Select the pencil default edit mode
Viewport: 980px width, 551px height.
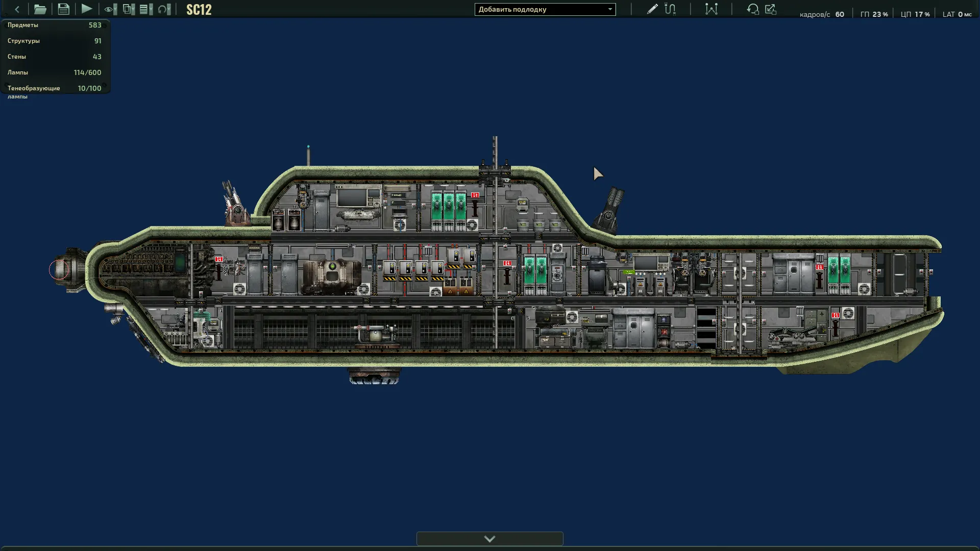pos(652,9)
